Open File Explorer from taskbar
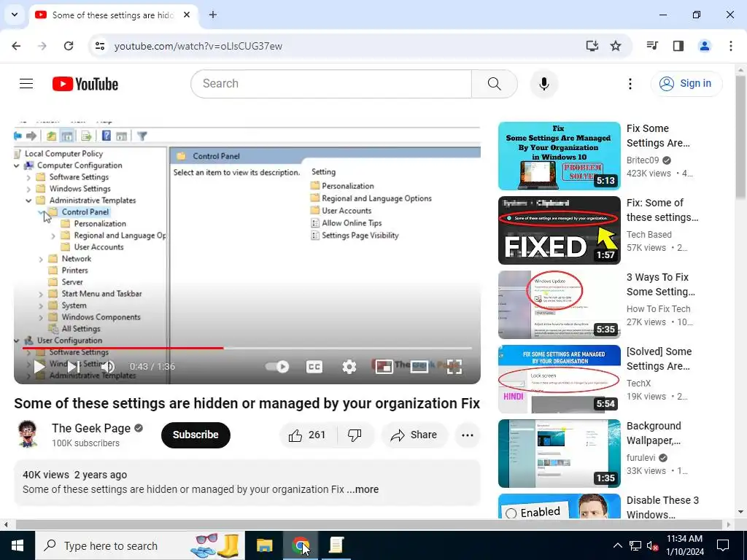 (x=264, y=545)
